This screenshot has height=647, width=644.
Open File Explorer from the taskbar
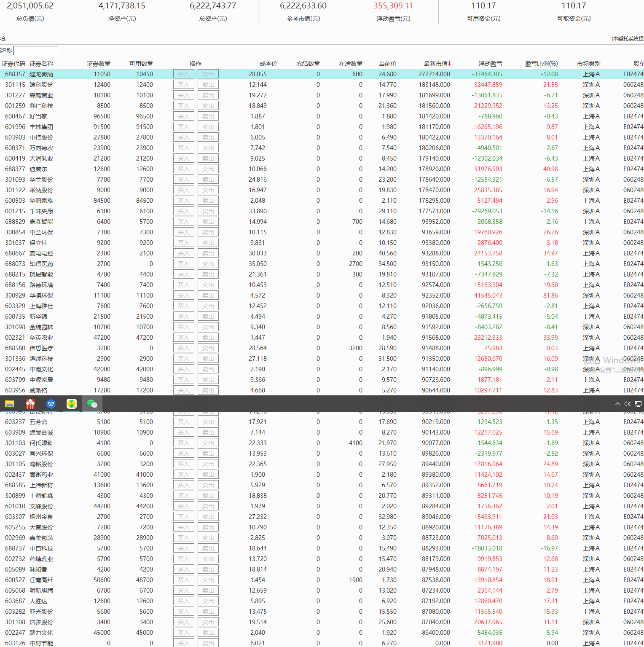10,404
